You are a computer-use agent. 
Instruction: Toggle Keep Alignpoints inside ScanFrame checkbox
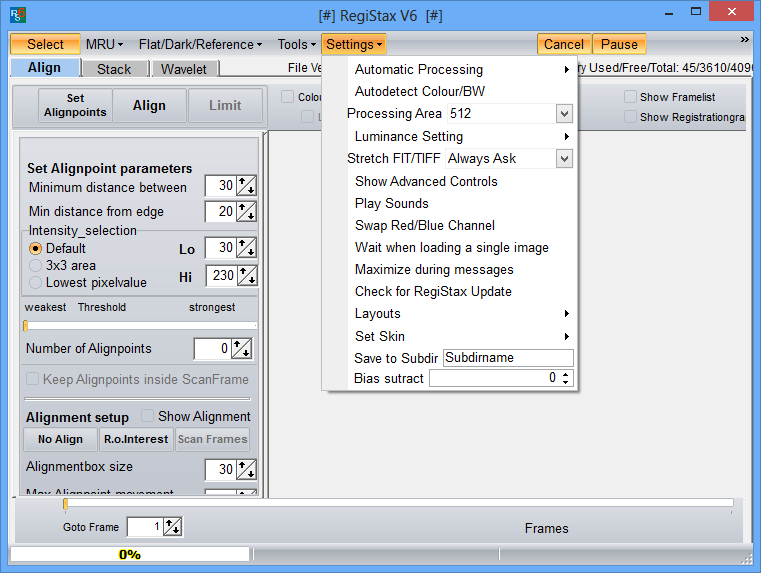33,379
